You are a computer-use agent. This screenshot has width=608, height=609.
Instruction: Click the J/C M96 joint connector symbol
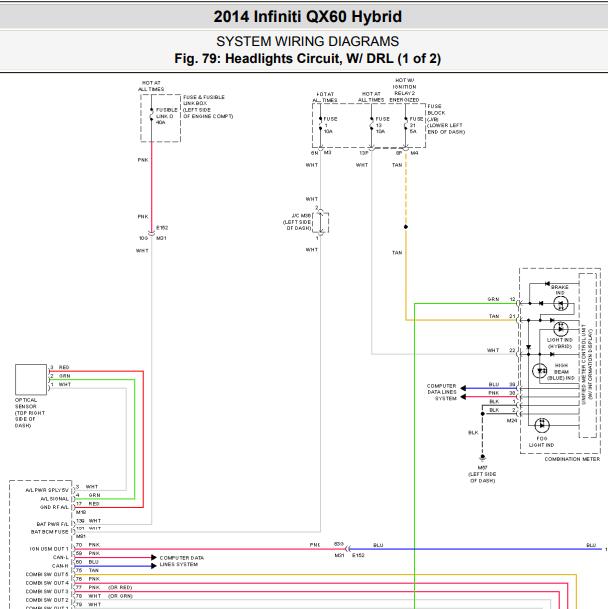point(321,222)
